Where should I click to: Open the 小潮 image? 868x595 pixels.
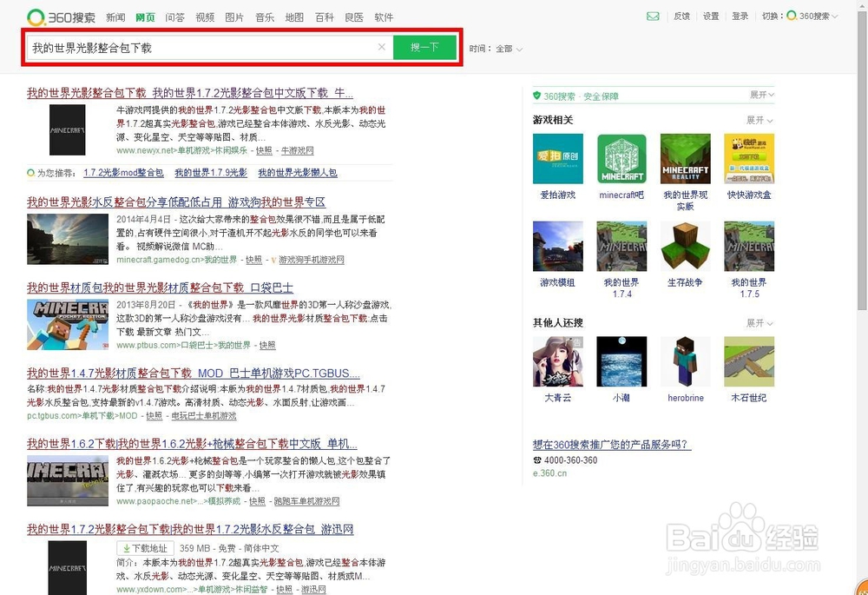pos(621,361)
